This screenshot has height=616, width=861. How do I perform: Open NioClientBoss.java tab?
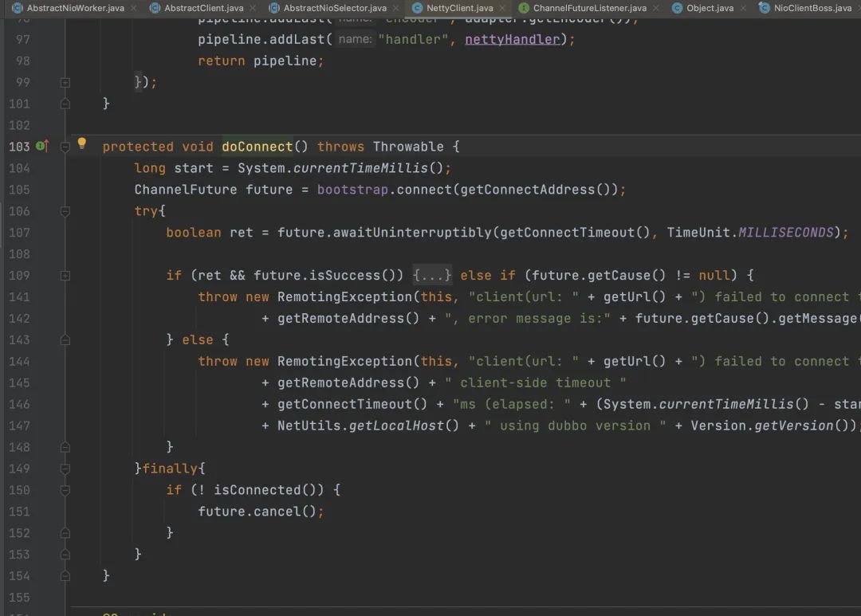click(812, 8)
